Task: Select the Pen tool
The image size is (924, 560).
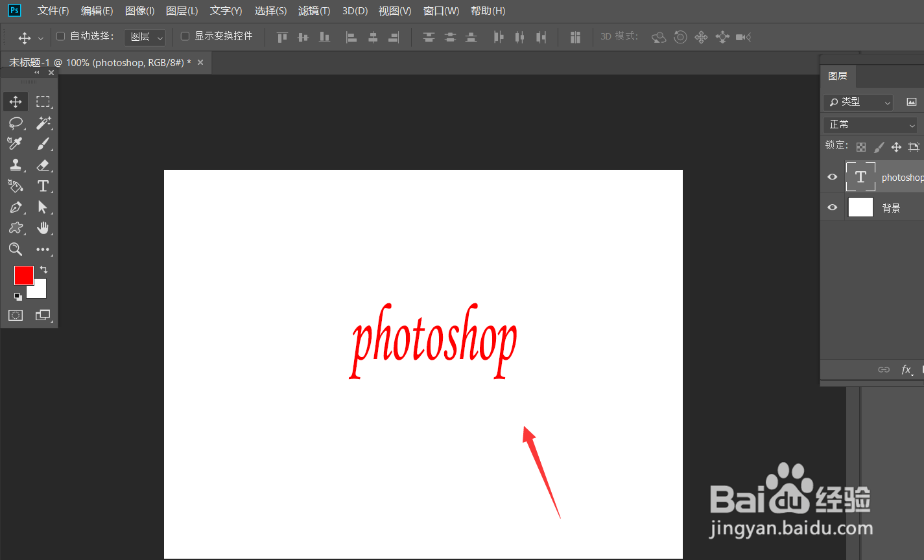Action: [x=16, y=207]
